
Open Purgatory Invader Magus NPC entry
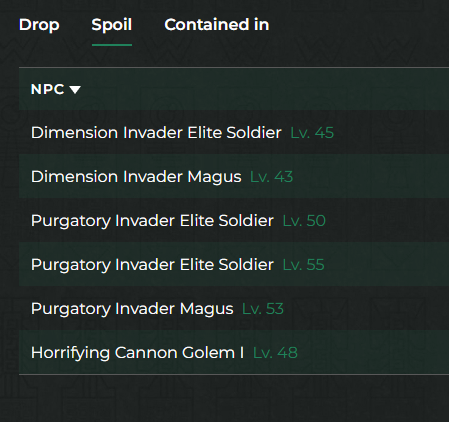point(132,309)
